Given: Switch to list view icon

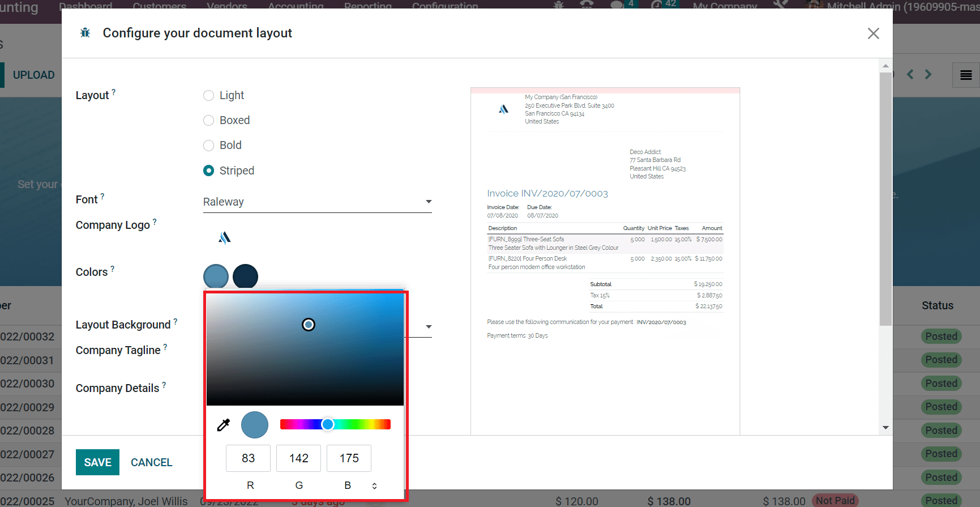Looking at the screenshot, I should coord(966,75).
